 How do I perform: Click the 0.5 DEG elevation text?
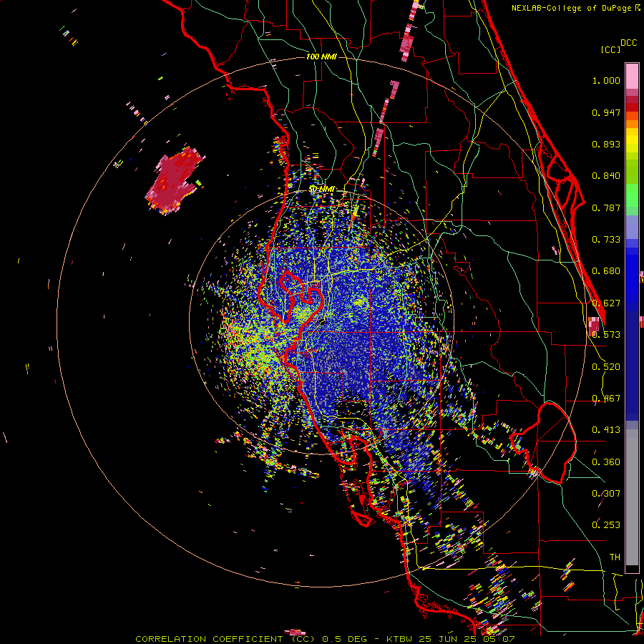click(344, 639)
